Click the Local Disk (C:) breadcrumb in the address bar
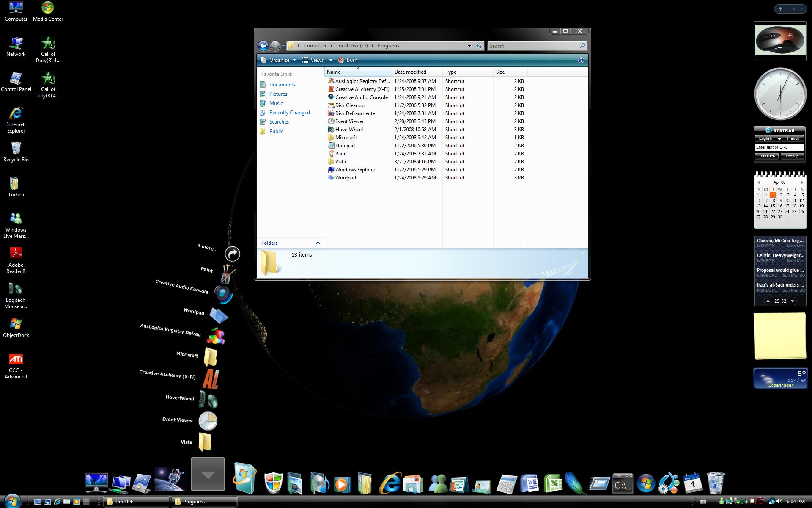This screenshot has width=812, height=508. (x=351, y=46)
